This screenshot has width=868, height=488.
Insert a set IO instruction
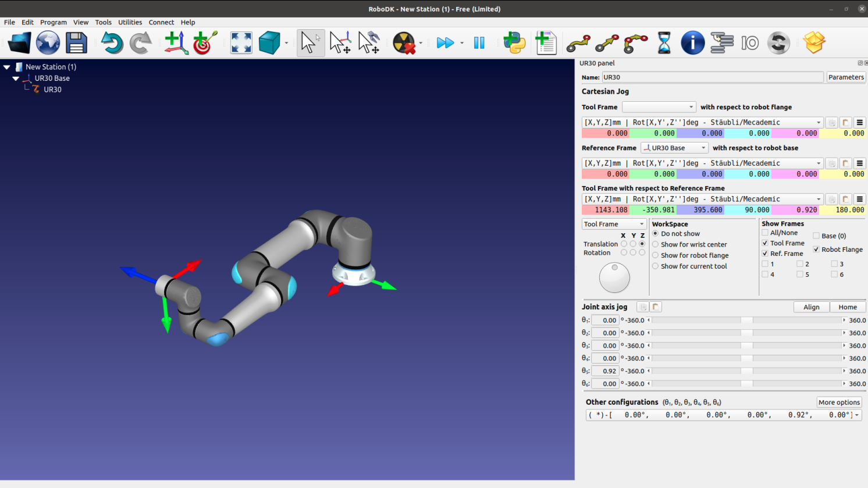[750, 43]
